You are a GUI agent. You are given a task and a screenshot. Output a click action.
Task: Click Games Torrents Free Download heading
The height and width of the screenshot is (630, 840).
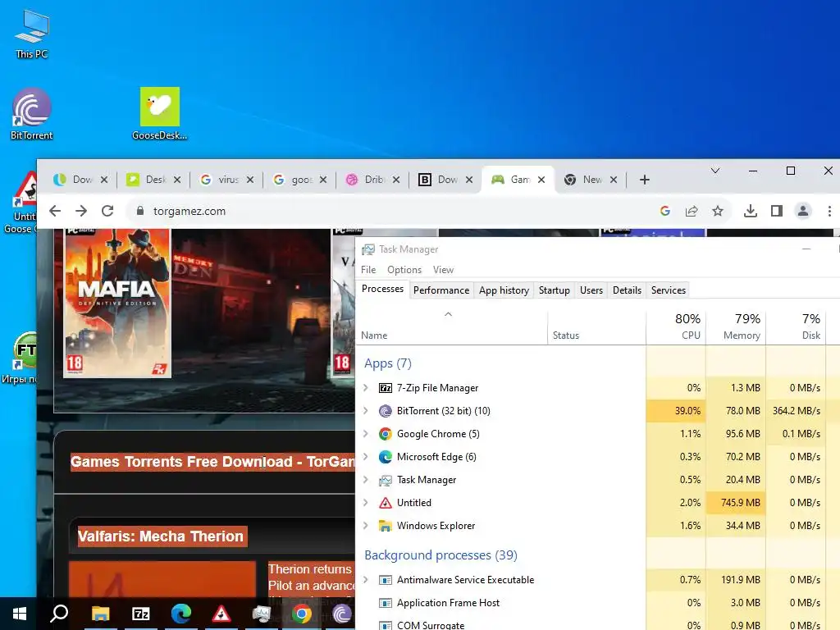(x=212, y=462)
